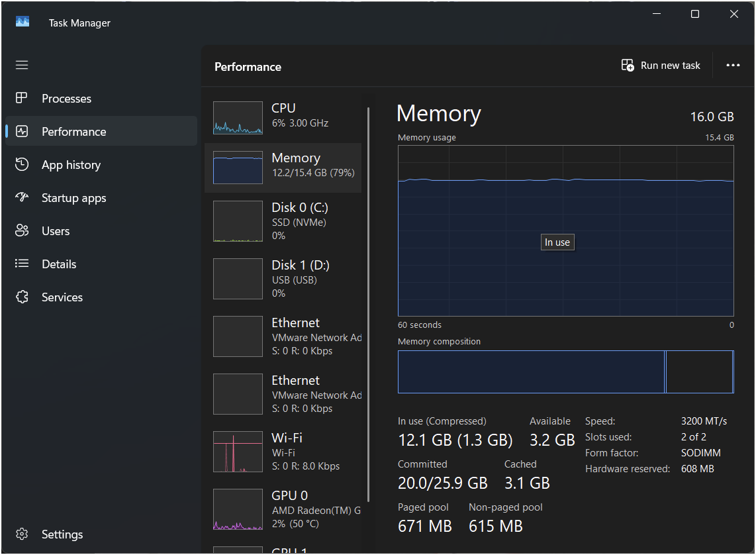Click the Memory composition bar
Screen dimensions: 756x555
click(565, 372)
